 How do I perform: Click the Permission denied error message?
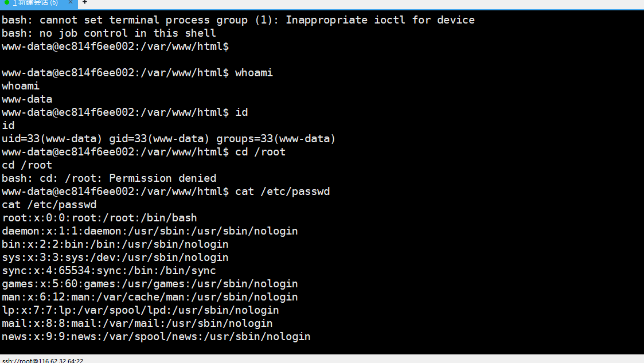[x=109, y=178]
